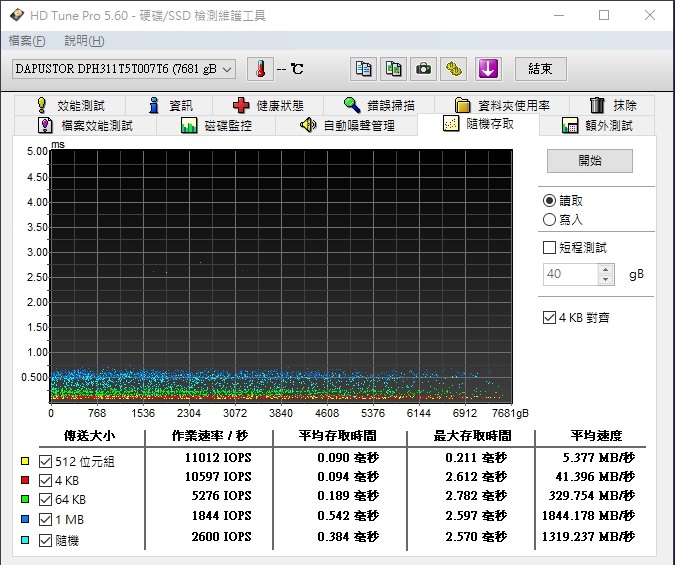Click the 開始 start button
The width and height of the screenshot is (675, 565).
590,161
